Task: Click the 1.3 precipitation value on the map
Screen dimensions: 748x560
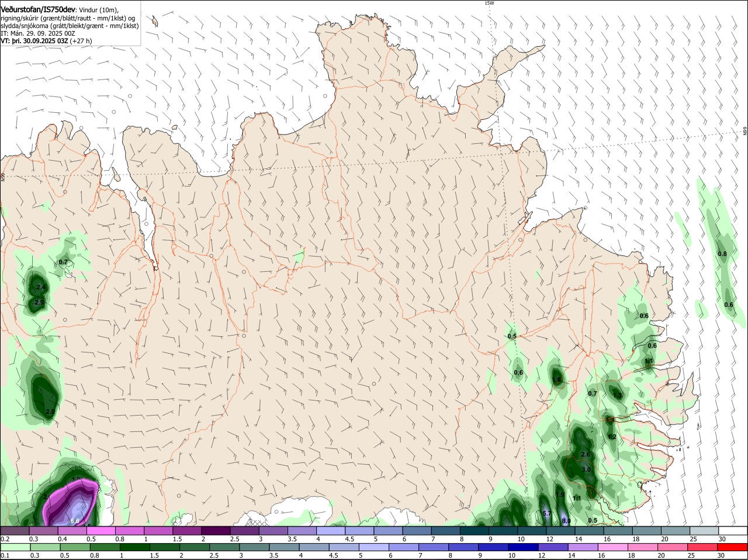Action: [x=618, y=396]
